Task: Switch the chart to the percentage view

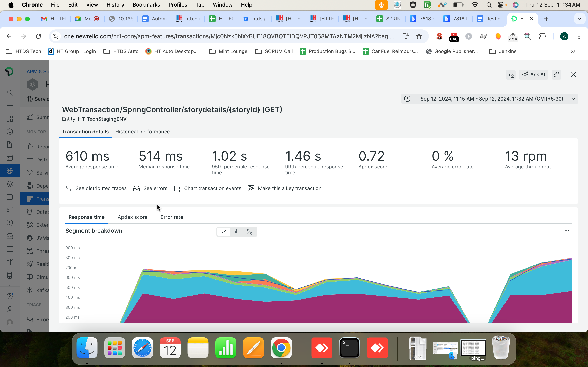Action: coord(249,232)
